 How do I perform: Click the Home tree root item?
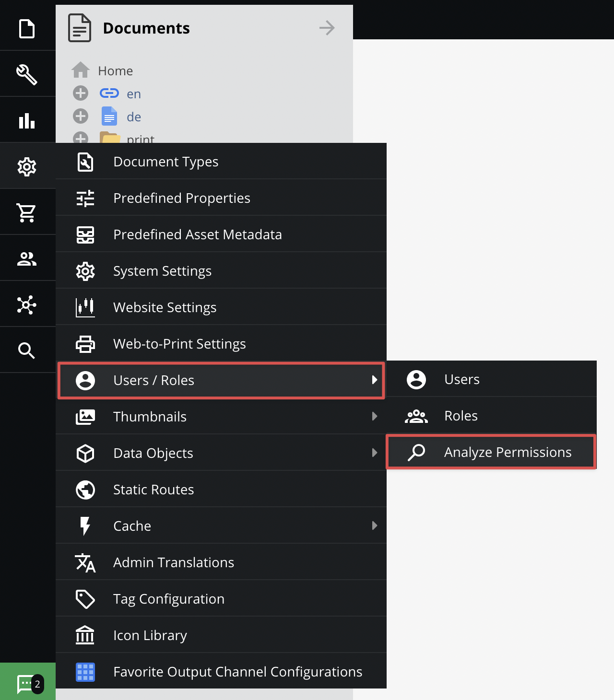click(x=115, y=70)
